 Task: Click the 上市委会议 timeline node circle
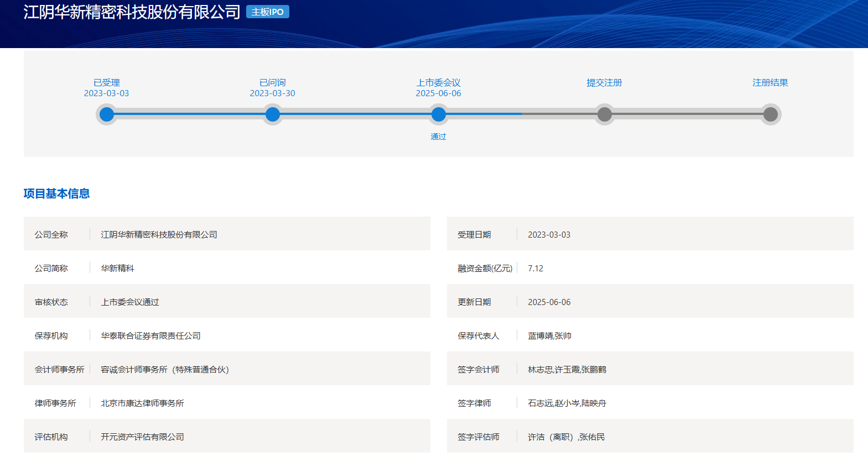439,114
